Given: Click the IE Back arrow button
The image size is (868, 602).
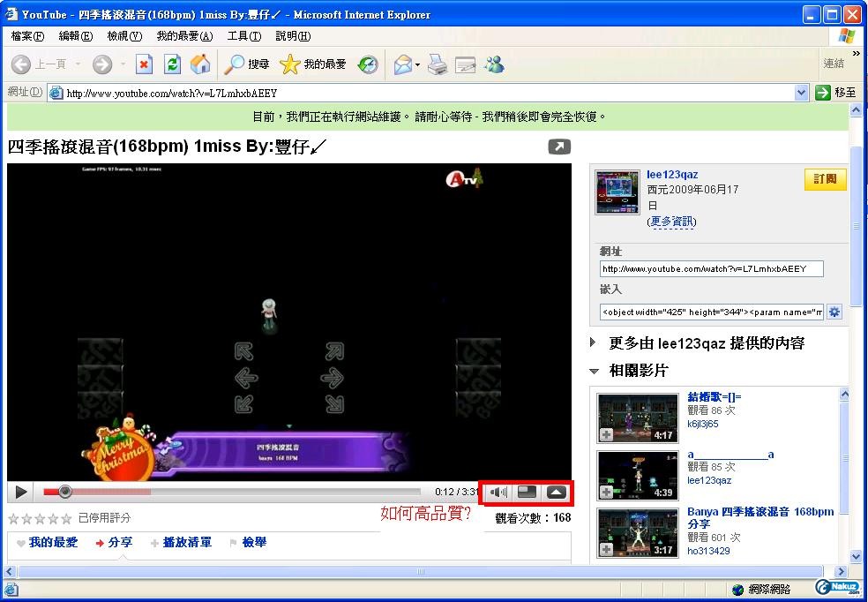Looking at the screenshot, I should coord(21,64).
